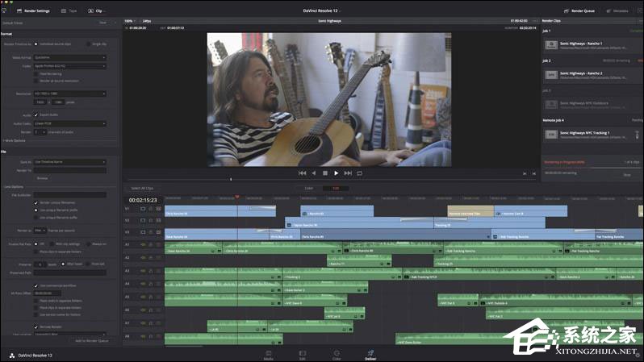
Task: Click the Tape mode icon
Action: [x=63, y=11]
